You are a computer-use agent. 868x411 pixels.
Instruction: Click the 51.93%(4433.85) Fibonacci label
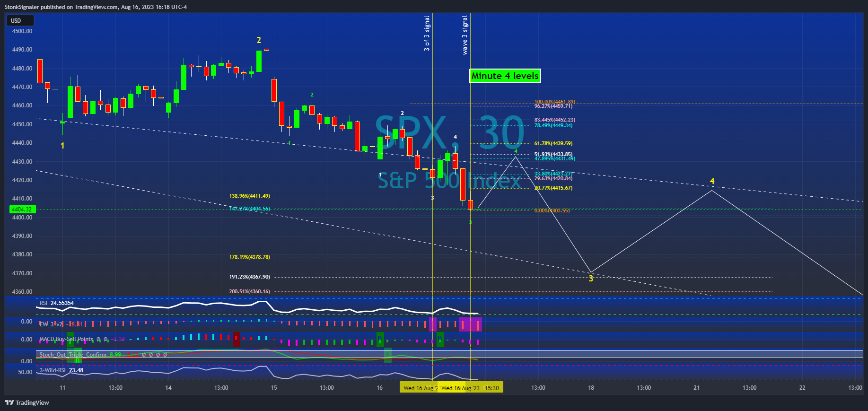(553, 154)
